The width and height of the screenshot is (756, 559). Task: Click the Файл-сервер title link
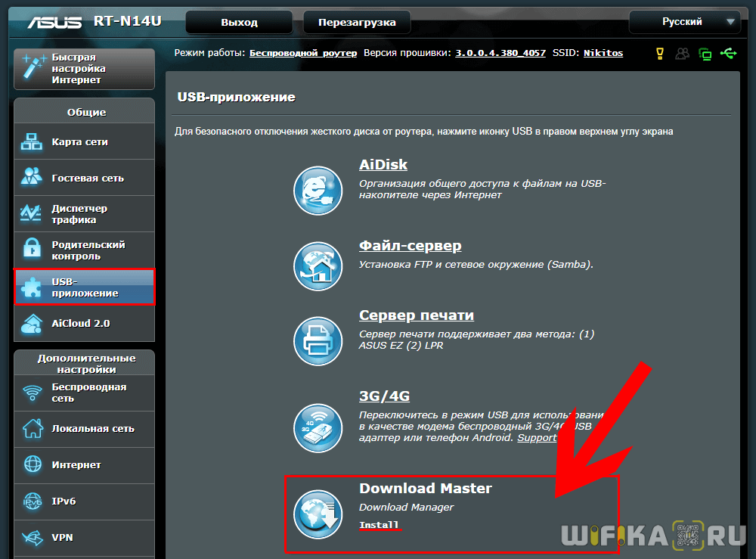coord(411,246)
